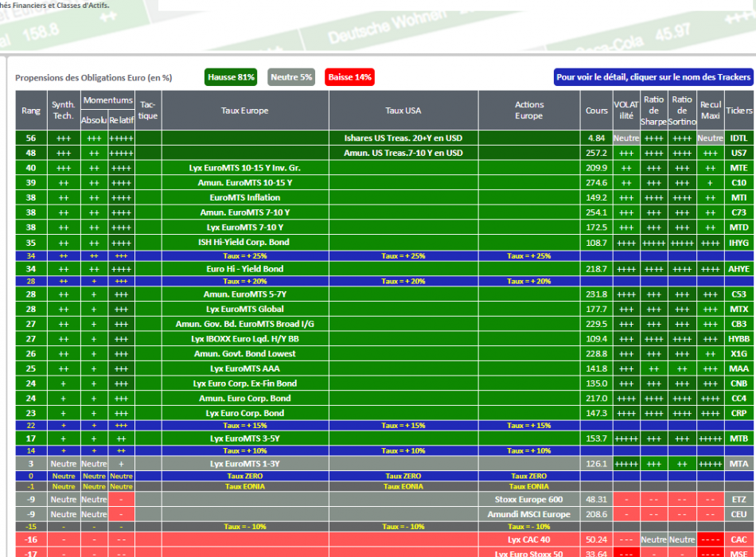
Task: Click the Taux Europe column header
Action: [245, 111]
